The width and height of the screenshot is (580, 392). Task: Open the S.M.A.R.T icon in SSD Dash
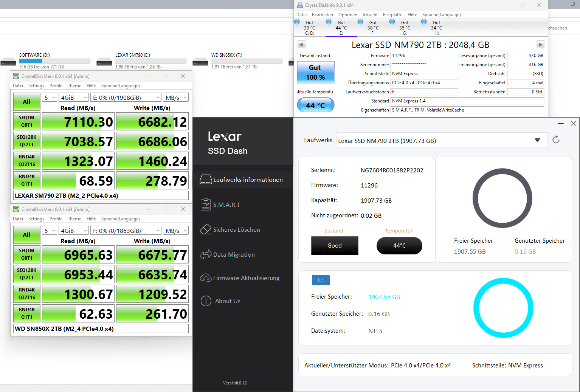(206, 205)
